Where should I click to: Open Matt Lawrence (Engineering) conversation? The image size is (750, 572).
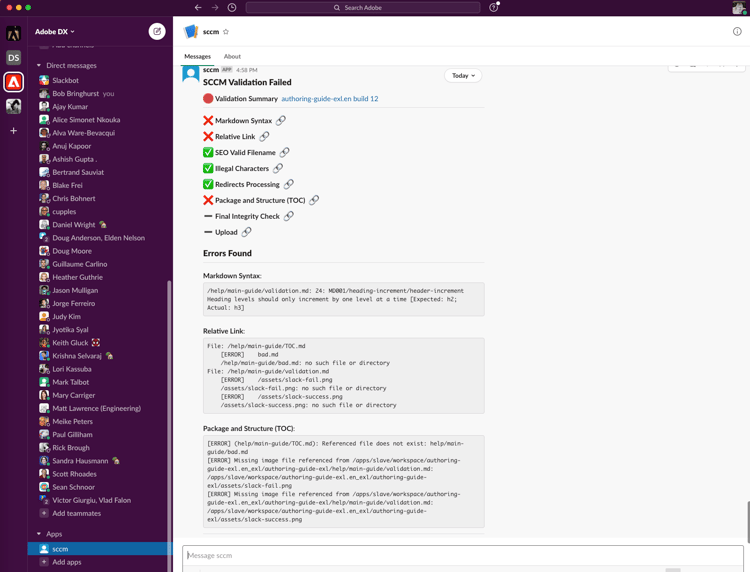tap(98, 408)
